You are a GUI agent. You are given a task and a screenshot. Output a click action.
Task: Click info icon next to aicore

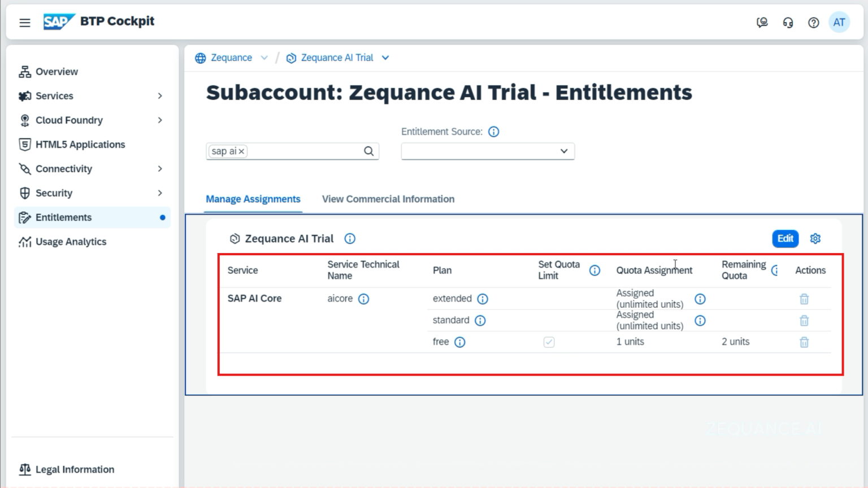[x=363, y=299]
